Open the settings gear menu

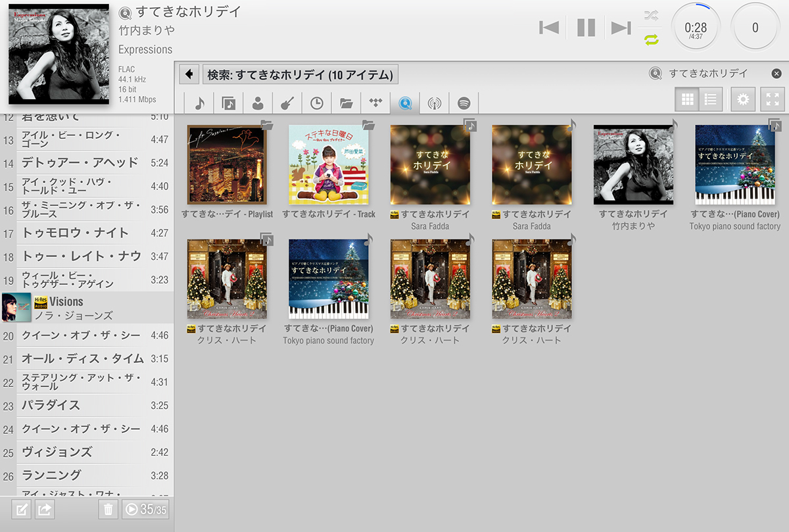743,100
